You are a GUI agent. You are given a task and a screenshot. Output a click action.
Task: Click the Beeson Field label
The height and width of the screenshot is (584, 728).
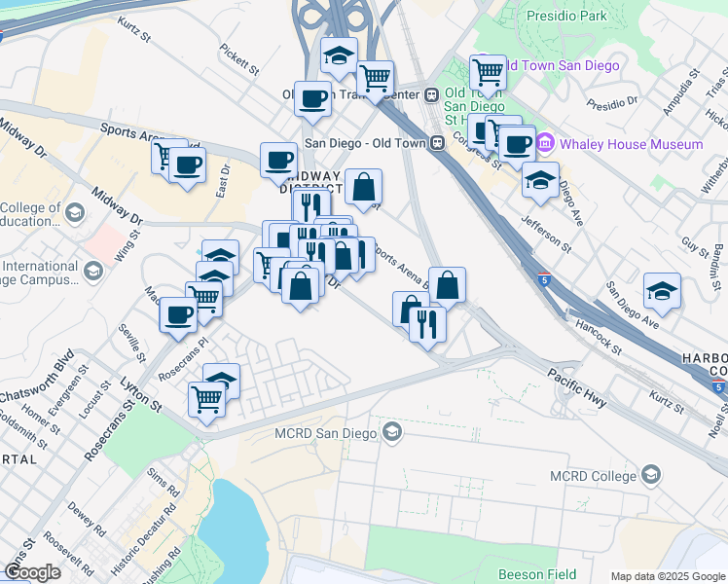click(x=537, y=574)
